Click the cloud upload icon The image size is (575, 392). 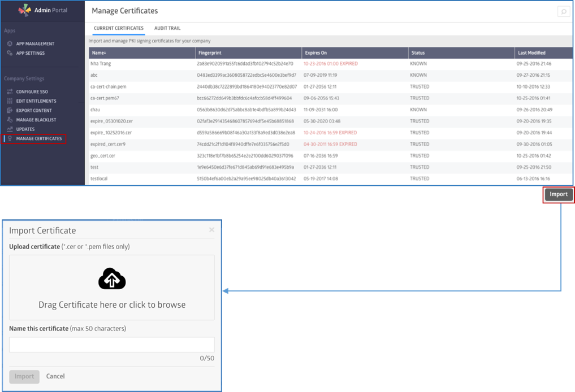(x=112, y=279)
